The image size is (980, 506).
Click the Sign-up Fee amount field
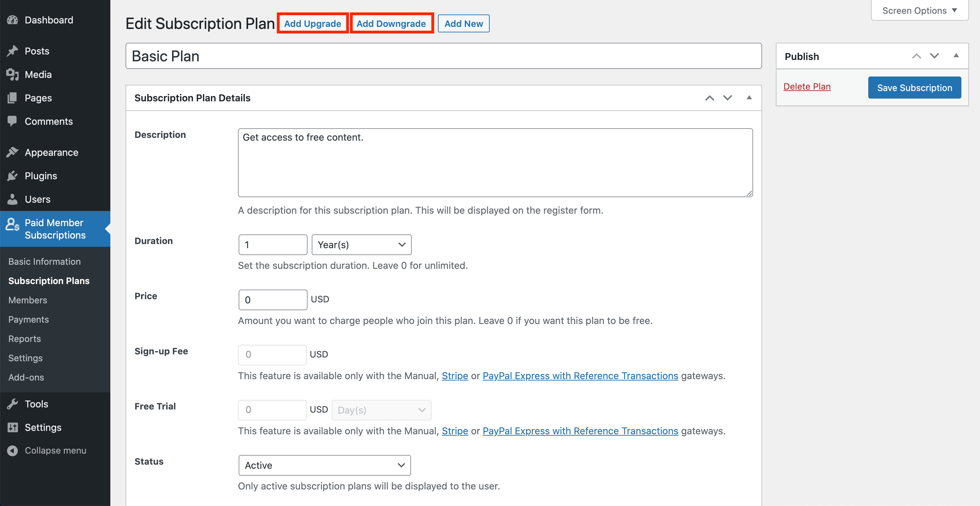(272, 355)
